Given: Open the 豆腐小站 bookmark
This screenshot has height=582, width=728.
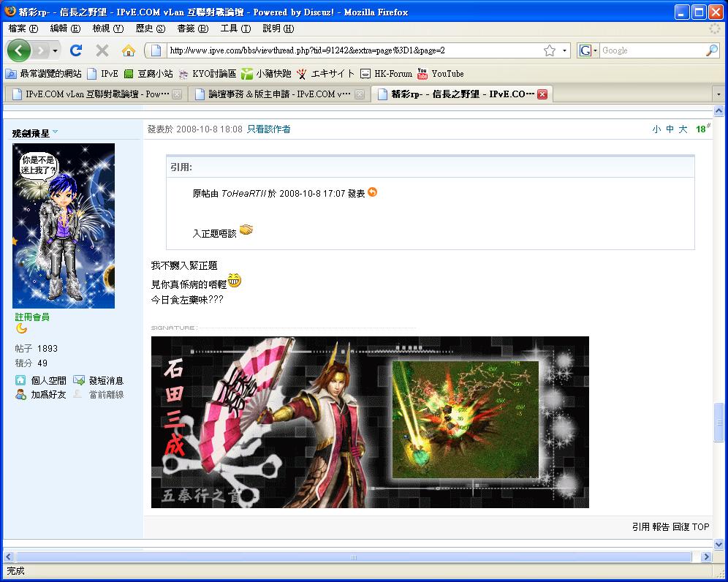Looking at the screenshot, I should tap(148, 73).
